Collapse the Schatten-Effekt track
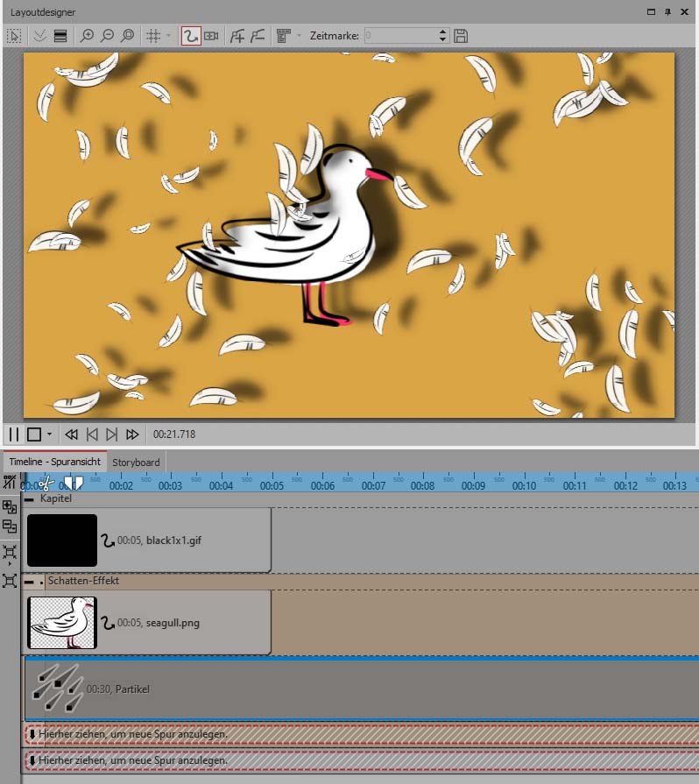The width and height of the screenshot is (699, 784). [x=30, y=582]
